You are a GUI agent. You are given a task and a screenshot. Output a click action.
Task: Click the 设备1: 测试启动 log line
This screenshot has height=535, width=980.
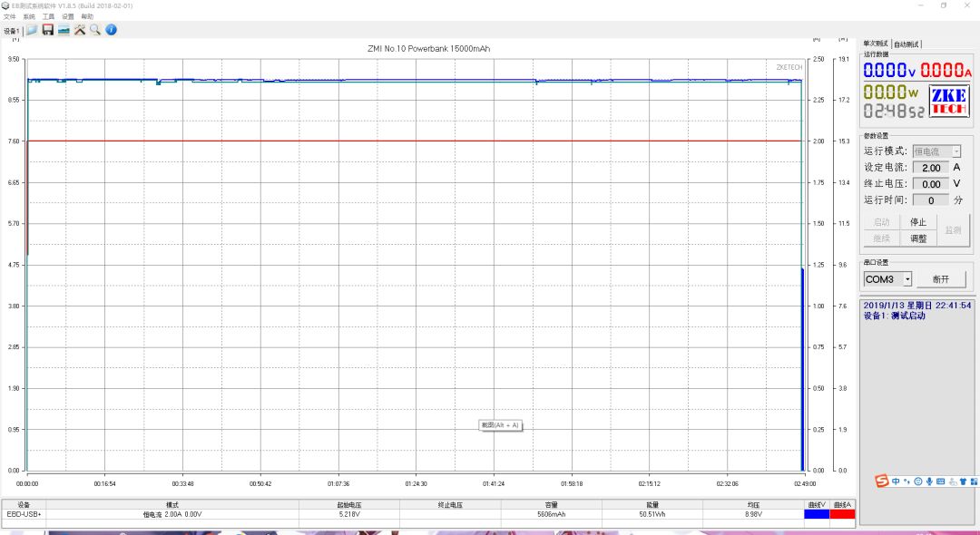(x=895, y=316)
